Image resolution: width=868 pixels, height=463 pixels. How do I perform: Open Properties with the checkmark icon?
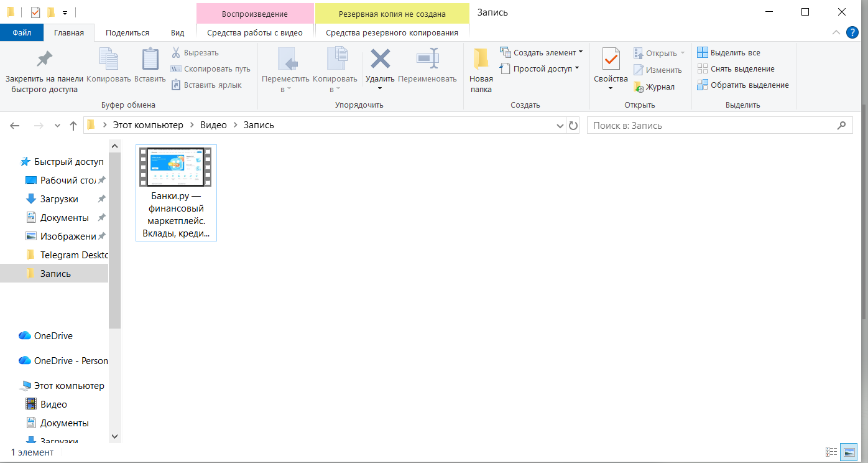pyautogui.click(x=611, y=60)
